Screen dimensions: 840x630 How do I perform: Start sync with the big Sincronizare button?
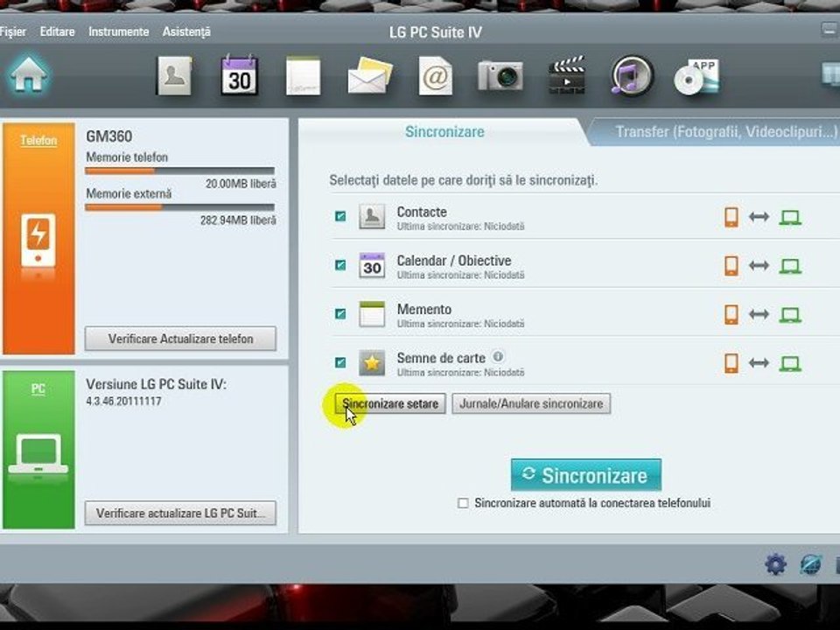586,474
